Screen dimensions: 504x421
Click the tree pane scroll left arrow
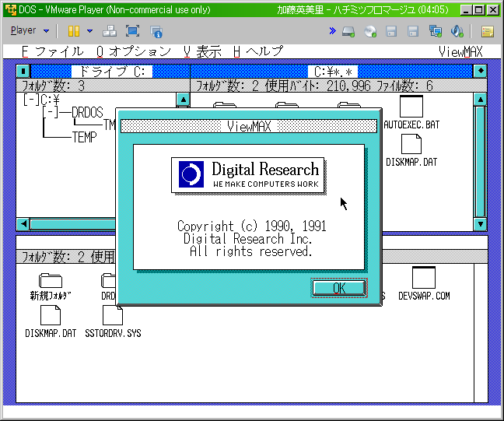[23, 224]
